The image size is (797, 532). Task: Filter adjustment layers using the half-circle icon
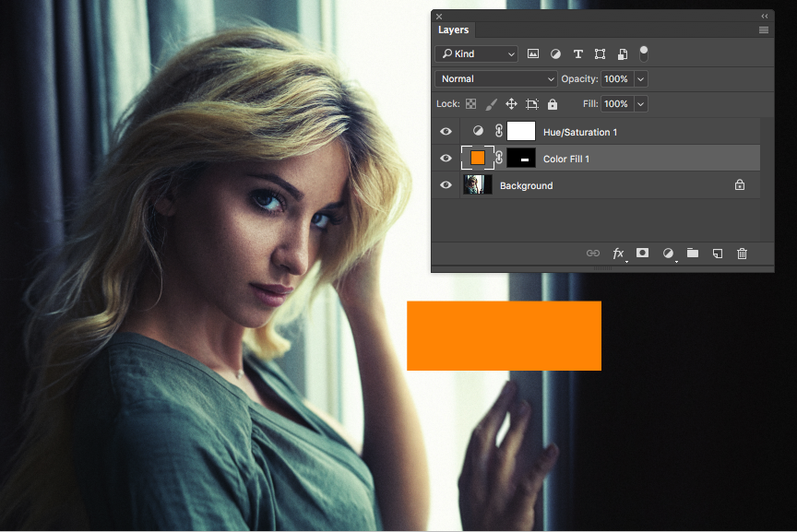click(555, 53)
